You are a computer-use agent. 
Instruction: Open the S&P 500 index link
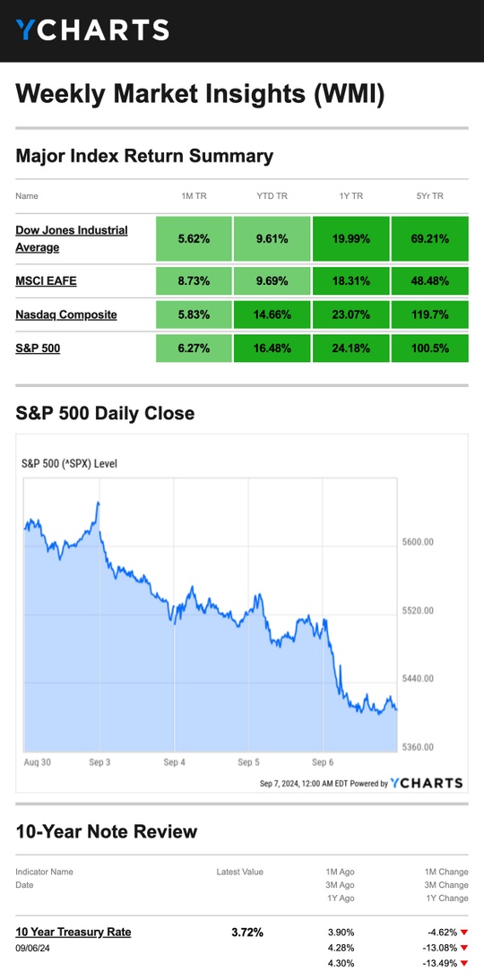39,348
